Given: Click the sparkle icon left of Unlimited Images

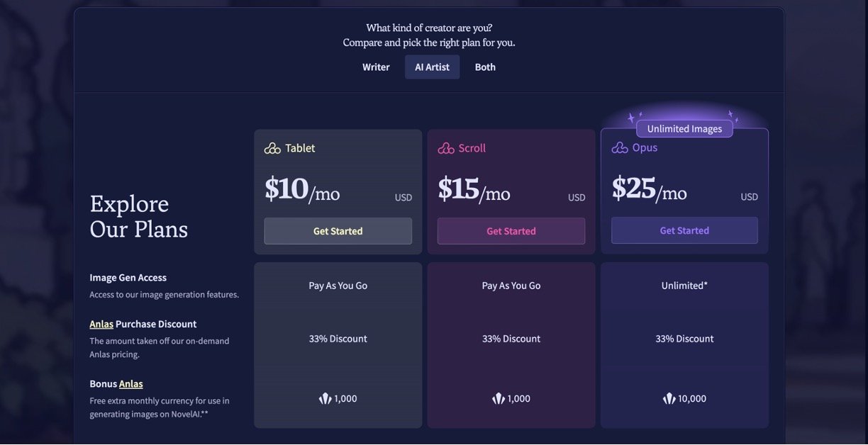Looking at the screenshot, I should pyautogui.click(x=634, y=117).
